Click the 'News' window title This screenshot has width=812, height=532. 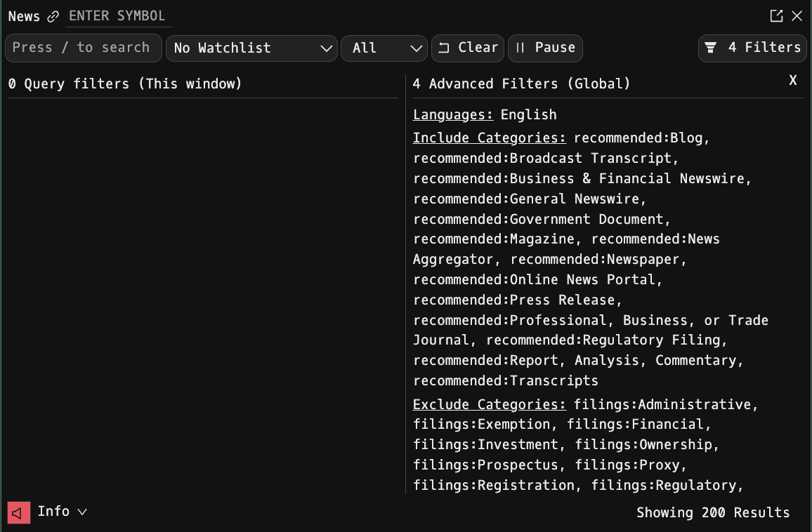[x=24, y=17]
